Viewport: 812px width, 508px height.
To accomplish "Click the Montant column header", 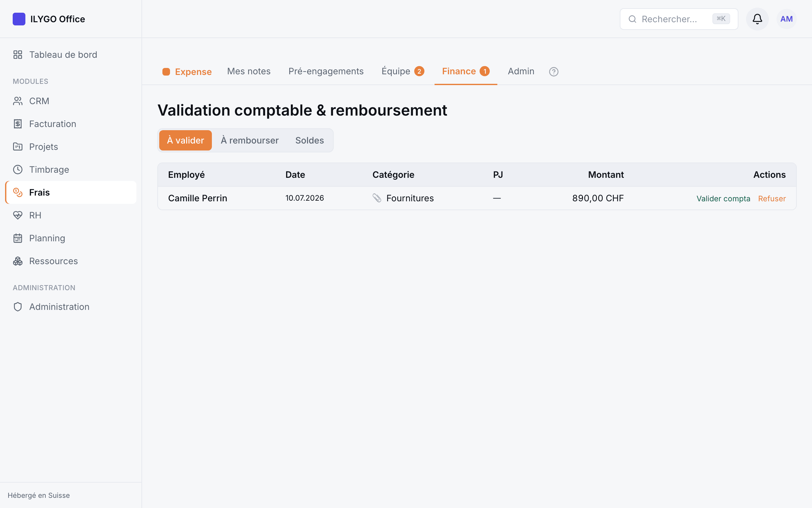I will click(x=606, y=175).
